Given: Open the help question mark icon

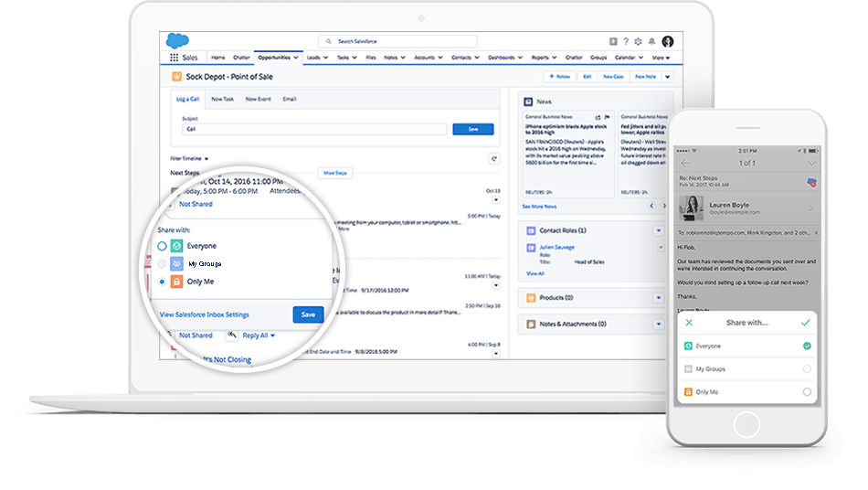Looking at the screenshot, I should 626,41.
